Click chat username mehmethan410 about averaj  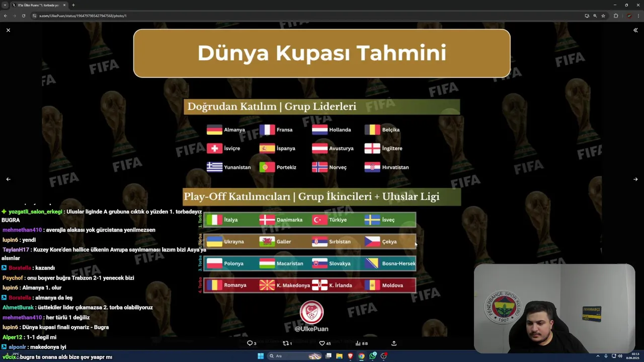click(22, 230)
